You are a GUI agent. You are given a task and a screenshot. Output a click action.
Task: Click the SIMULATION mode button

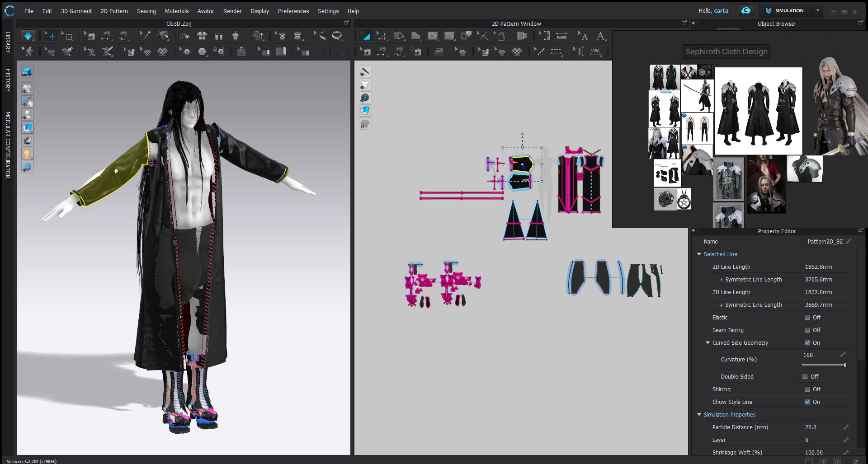point(785,10)
